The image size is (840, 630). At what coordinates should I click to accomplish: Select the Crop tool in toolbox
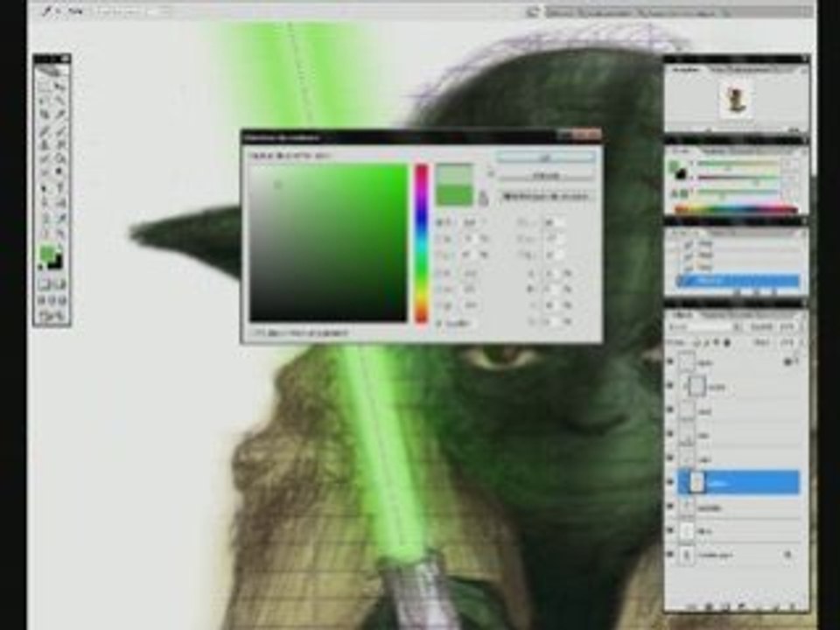45,114
